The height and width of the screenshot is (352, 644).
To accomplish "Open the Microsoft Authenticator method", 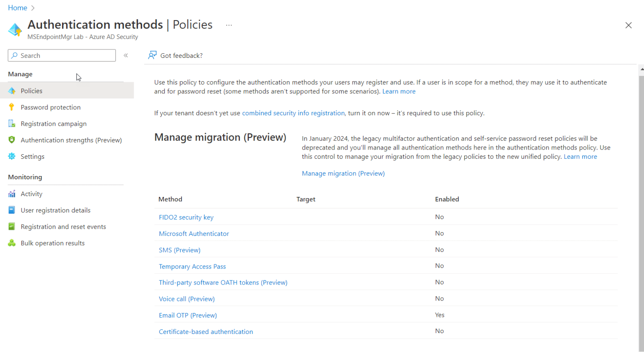I will click(194, 233).
